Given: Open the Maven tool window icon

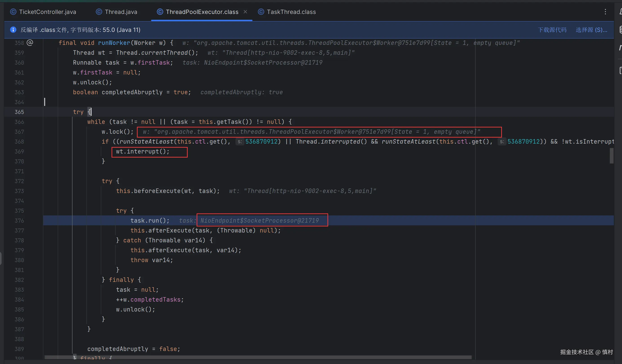Looking at the screenshot, I should click(620, 47).
